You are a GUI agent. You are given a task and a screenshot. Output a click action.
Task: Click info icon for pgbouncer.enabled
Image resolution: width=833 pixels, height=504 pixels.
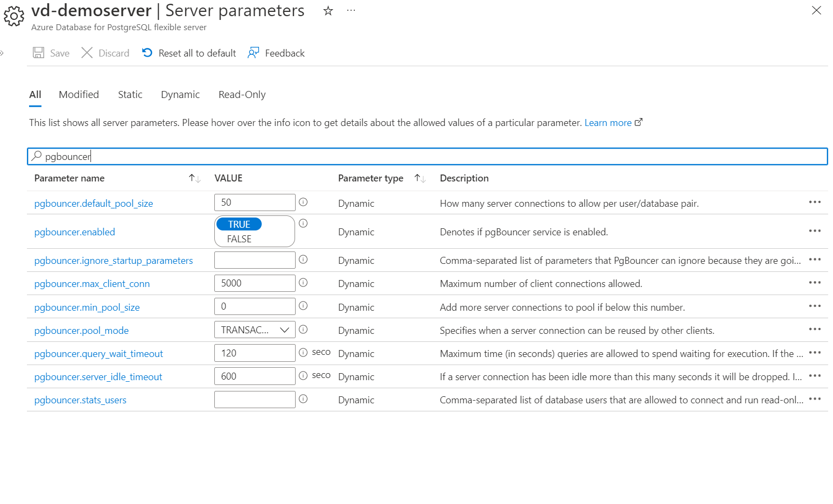click(x=303, y=223)
